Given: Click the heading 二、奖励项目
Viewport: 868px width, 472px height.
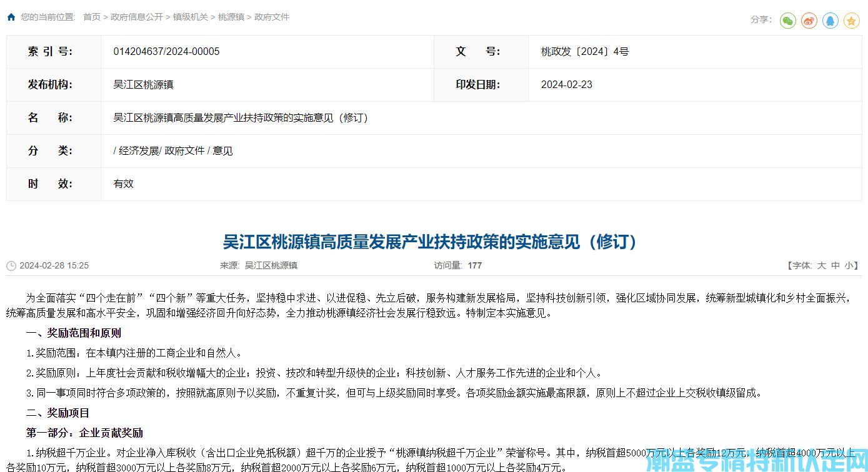Looking at the screenshot, I should [x=58, y=413].
